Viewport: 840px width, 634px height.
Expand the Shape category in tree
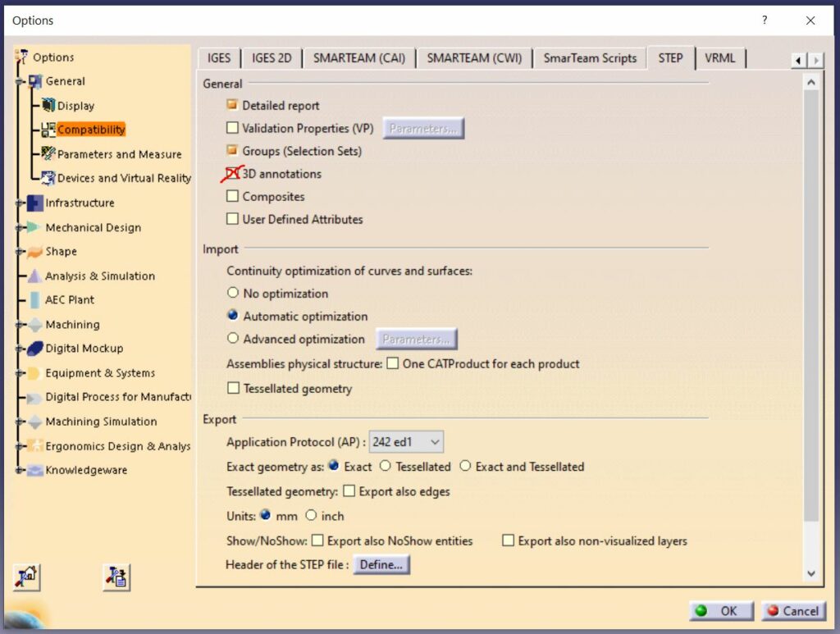click(20, 252)
